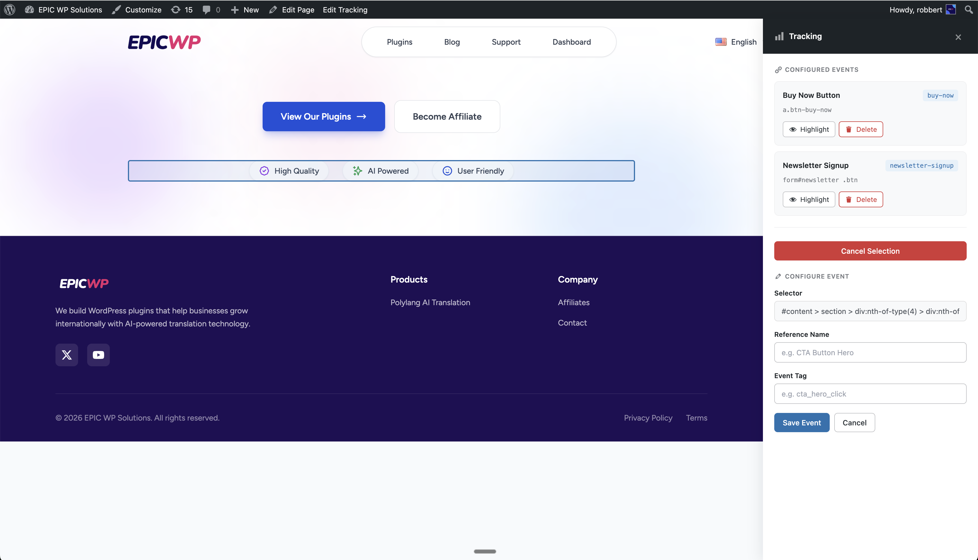Select the High Quality badge
This screenshot has height=560, width=978.
(289, 171)
